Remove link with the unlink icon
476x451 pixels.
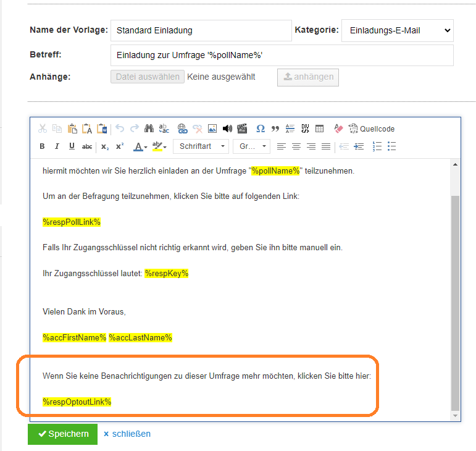tap(198, 129)
